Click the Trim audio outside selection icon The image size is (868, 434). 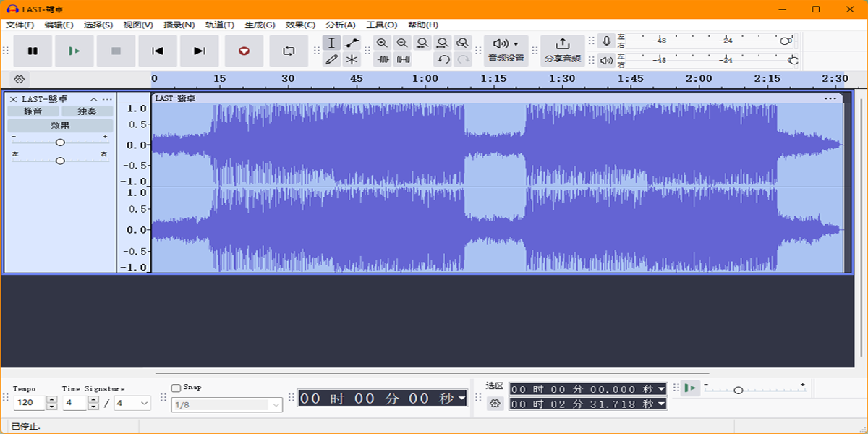[x=382, y=59]
